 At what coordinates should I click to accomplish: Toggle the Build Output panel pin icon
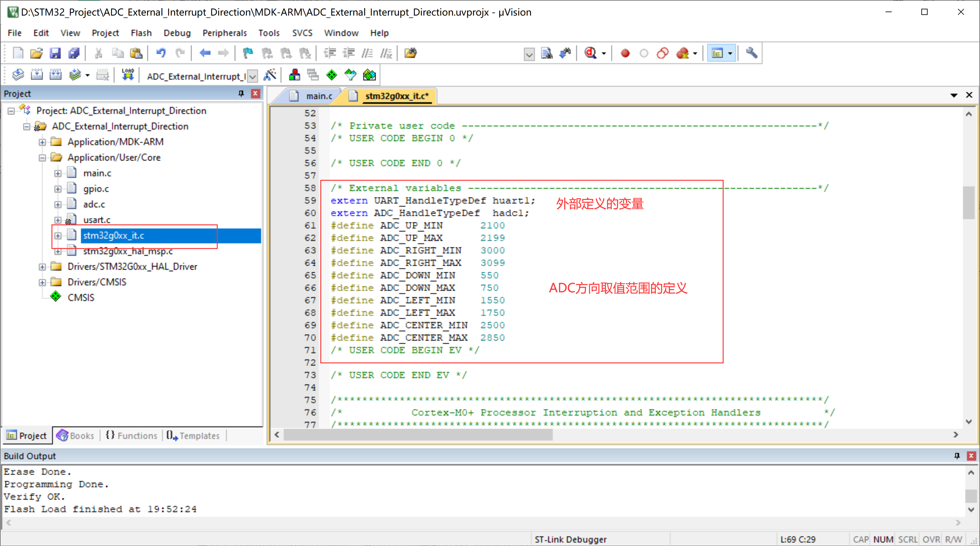click(x=957, y=456)
